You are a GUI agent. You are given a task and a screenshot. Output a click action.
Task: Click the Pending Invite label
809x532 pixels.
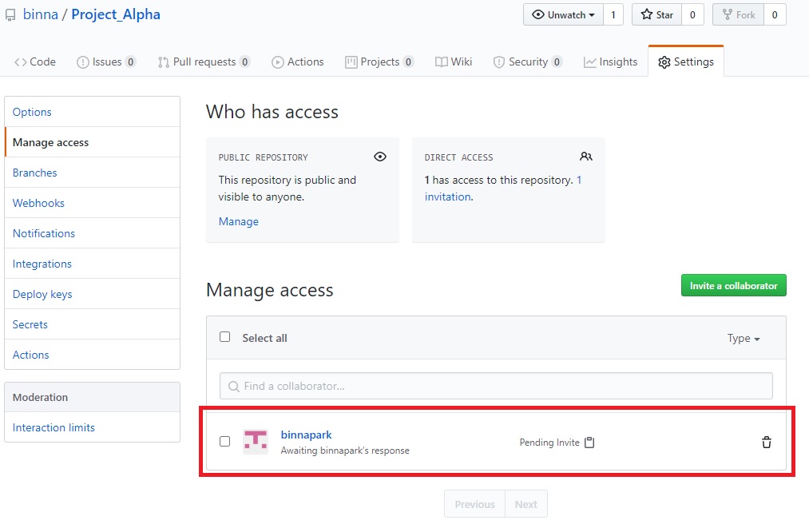coord(549,443)
